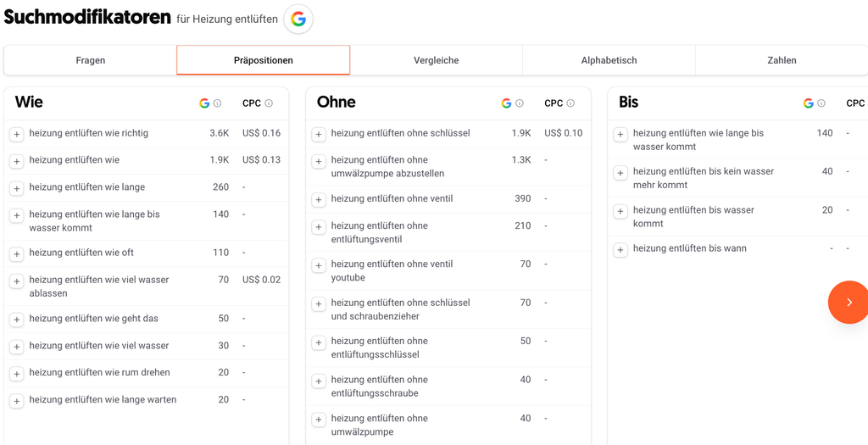This screenshot has width=868, height=445.
Task: Click plus for 'heizung entlüften ohne ventil' (390)
Action: click(x=319, y=199)
